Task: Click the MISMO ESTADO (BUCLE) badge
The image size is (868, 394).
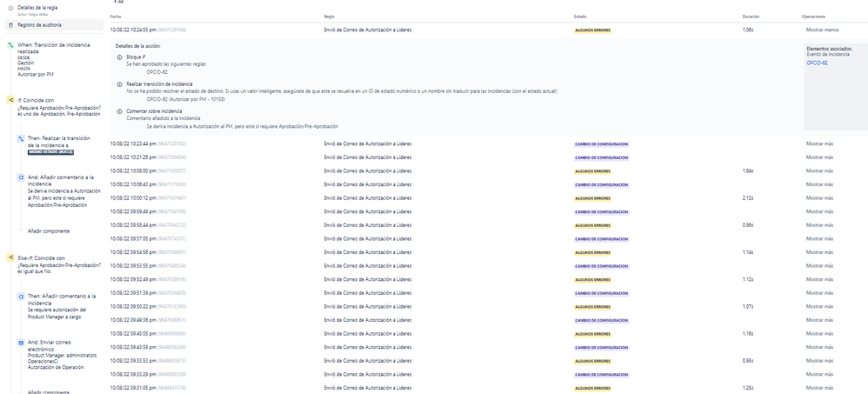Action: pyautogui.click(x=51, y=152)
